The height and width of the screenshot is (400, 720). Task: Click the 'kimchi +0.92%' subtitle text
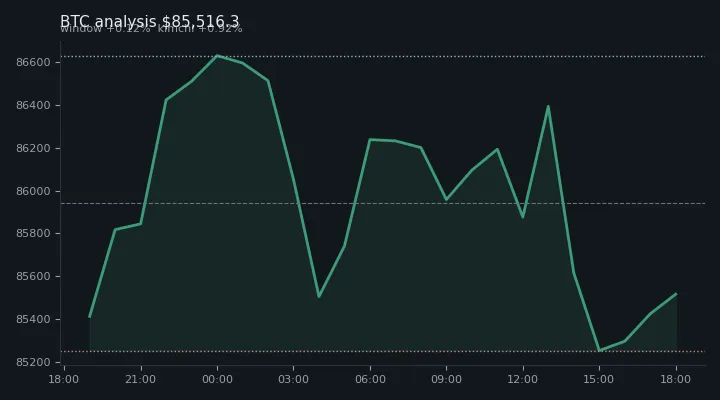point(200,29)
